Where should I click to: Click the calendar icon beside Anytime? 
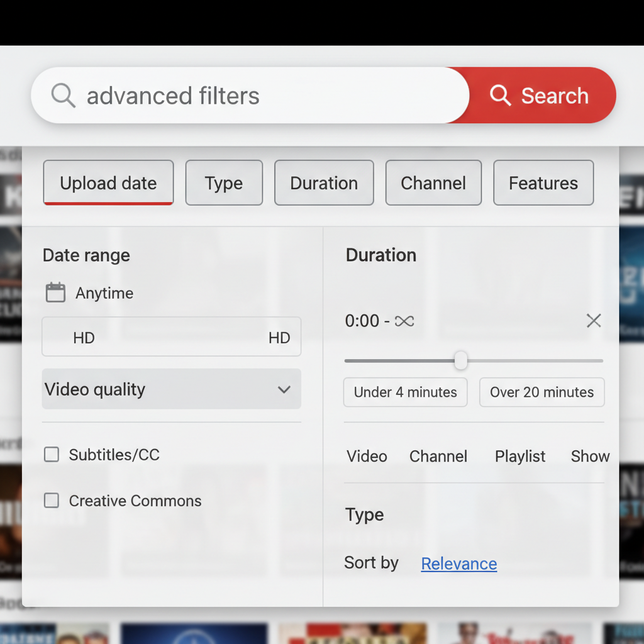(x=55, y=293)
